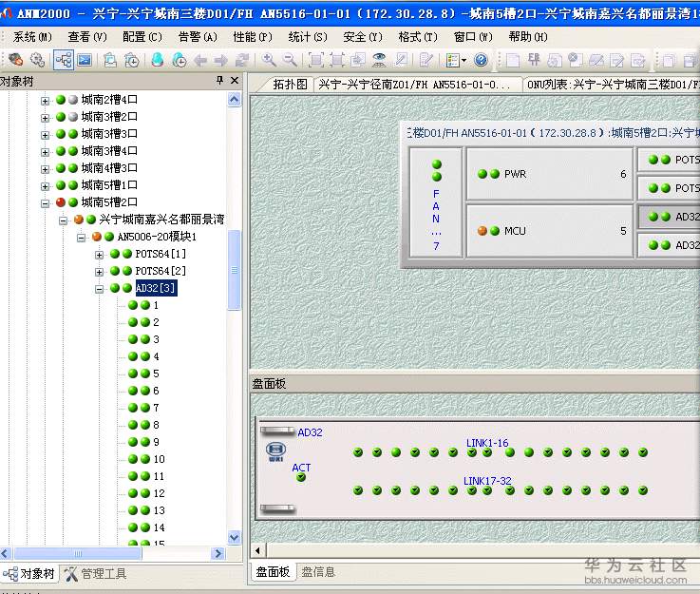Click the tree vertical scrollbar down arrow
The width and height of the screenshot is (700, 594).
click(x=234, y=537)
